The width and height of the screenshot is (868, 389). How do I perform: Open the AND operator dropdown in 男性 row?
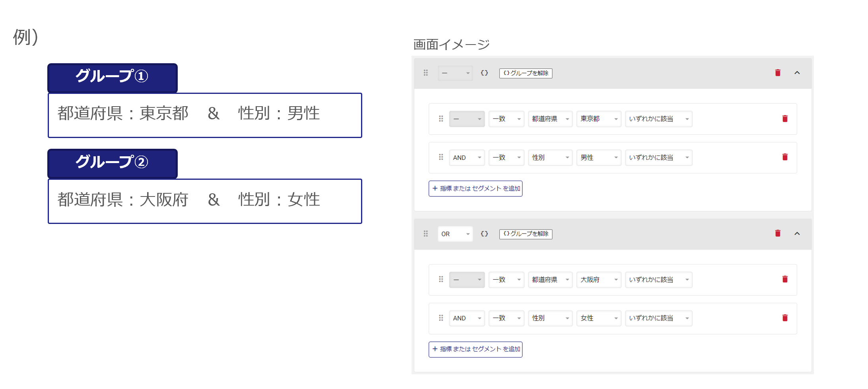coord(467,158)
